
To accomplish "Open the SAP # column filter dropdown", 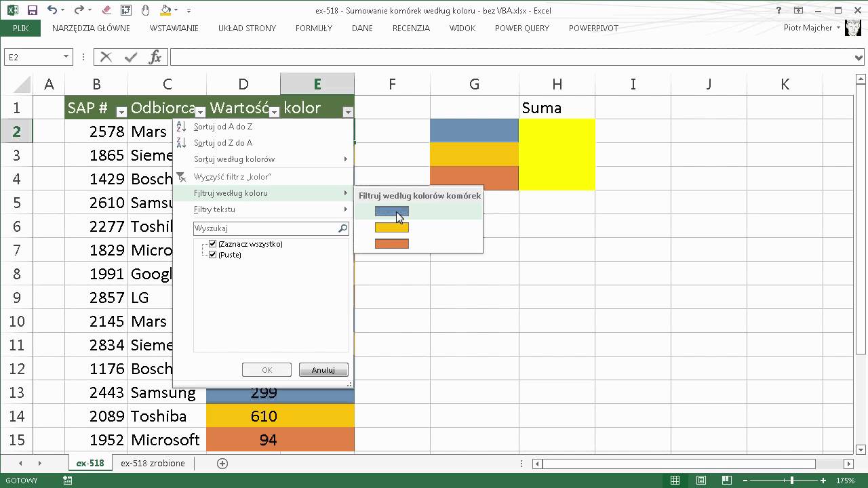I will point(121,112).
